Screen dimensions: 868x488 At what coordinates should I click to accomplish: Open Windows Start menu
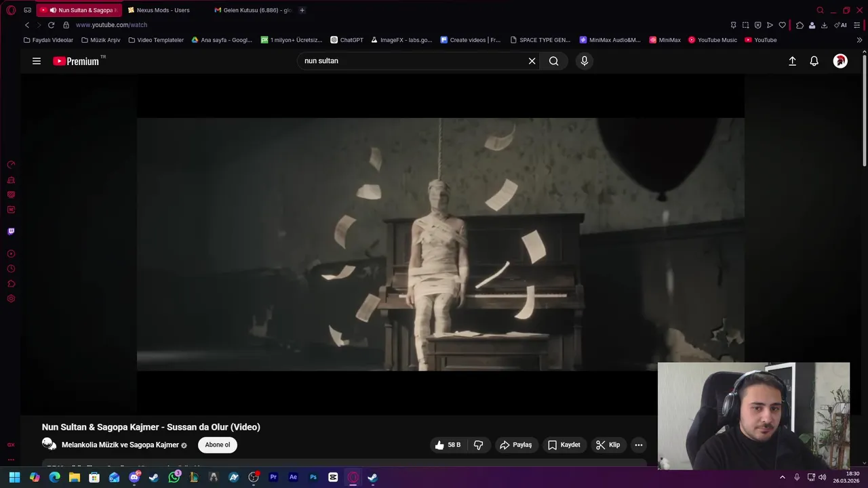pyautogui.click(x=14, y=477)
